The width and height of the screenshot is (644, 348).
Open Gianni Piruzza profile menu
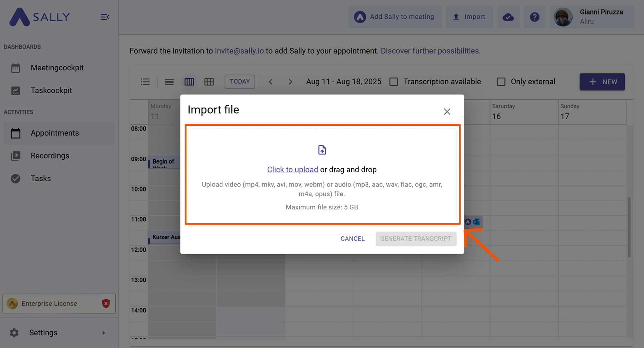[592, 17]
